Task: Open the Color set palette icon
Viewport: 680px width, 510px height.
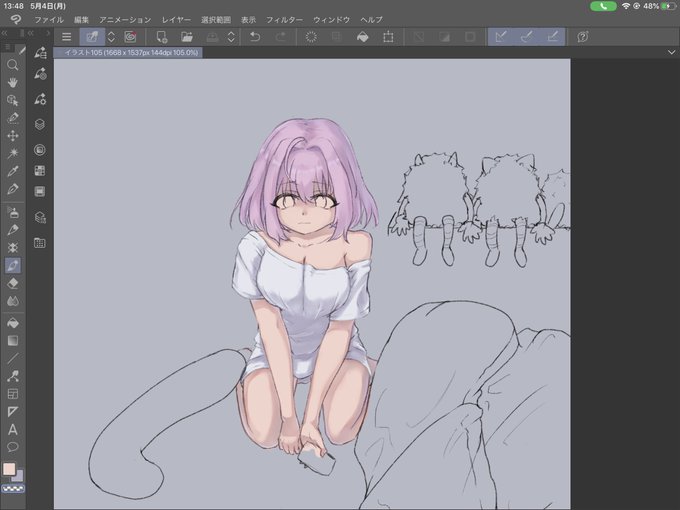Action: click(40, 170)
